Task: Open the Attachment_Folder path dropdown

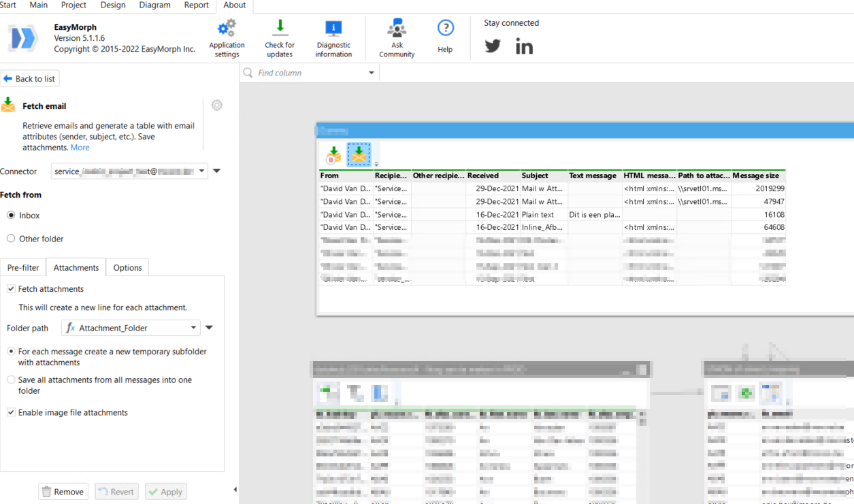Action: pyautogui.click(x=131, y=328)
